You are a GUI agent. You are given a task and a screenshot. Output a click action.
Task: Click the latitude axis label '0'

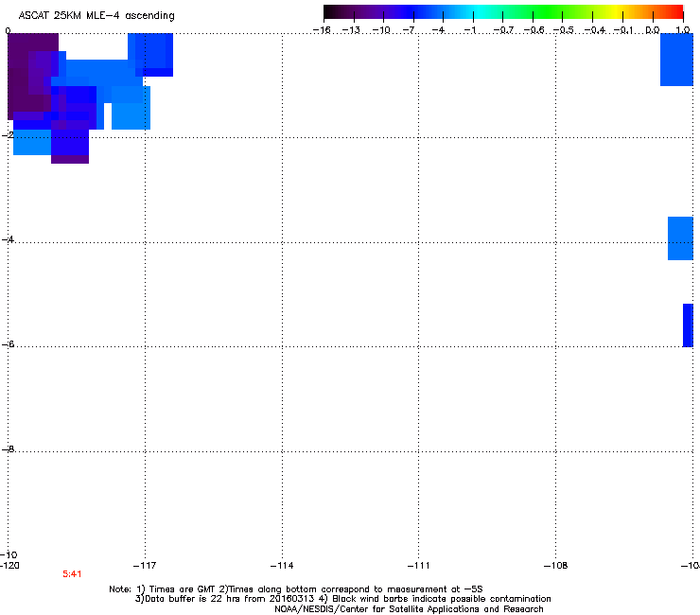click(8, 31)
